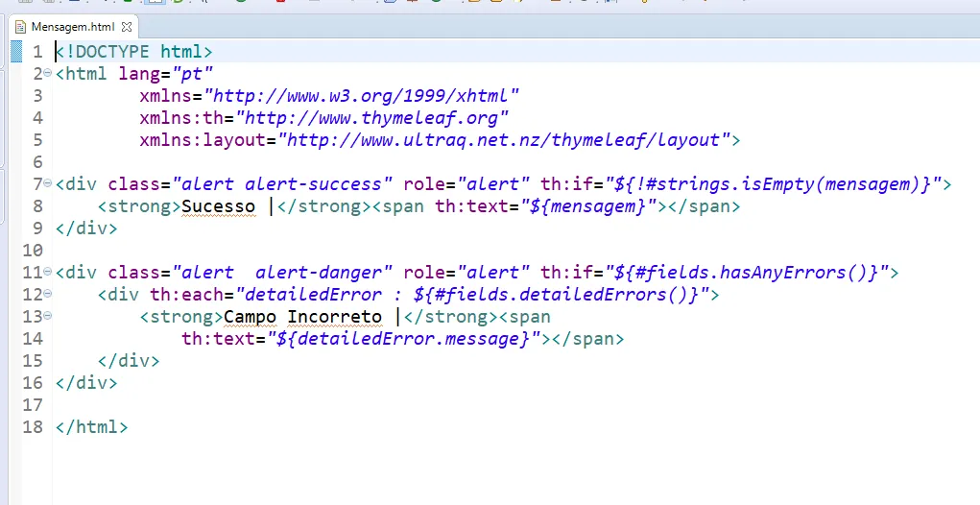Click the "alert alert-danger" class value
This screenshot has height=505, width=980.
coord(282,273)
